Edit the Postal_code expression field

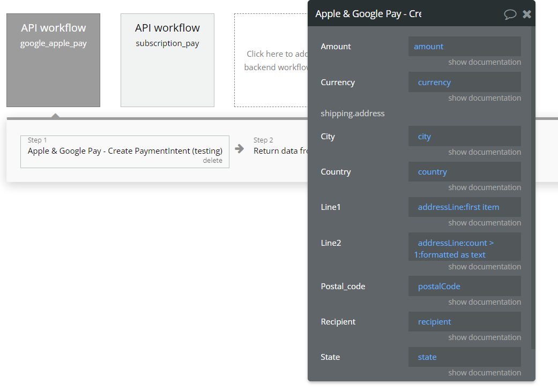[464, 286]
